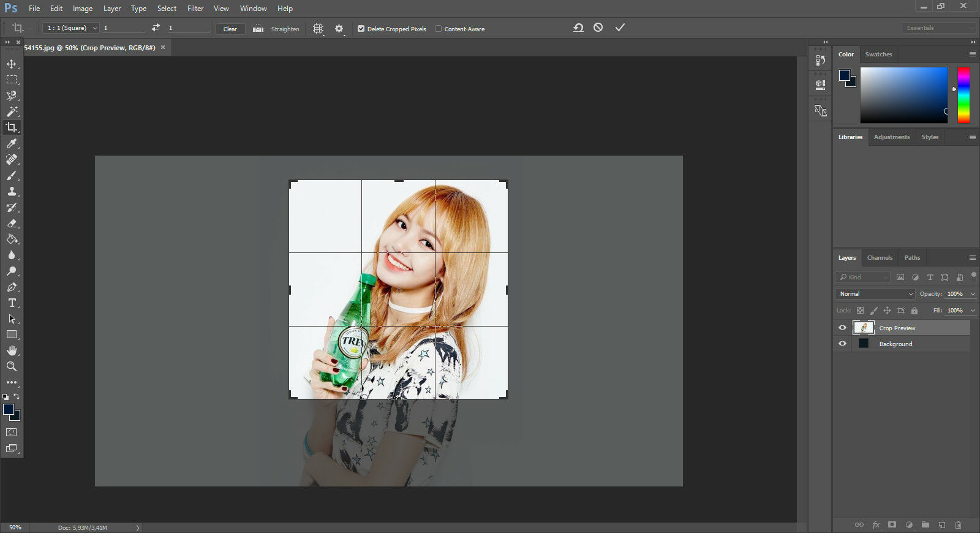Switch to the Adjustments tab

coord(892,137)
